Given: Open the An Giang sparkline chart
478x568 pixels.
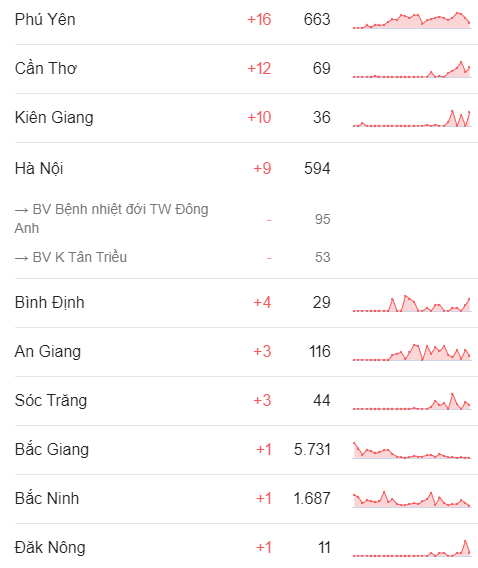Looking at the screenshot, I should 412,352.
